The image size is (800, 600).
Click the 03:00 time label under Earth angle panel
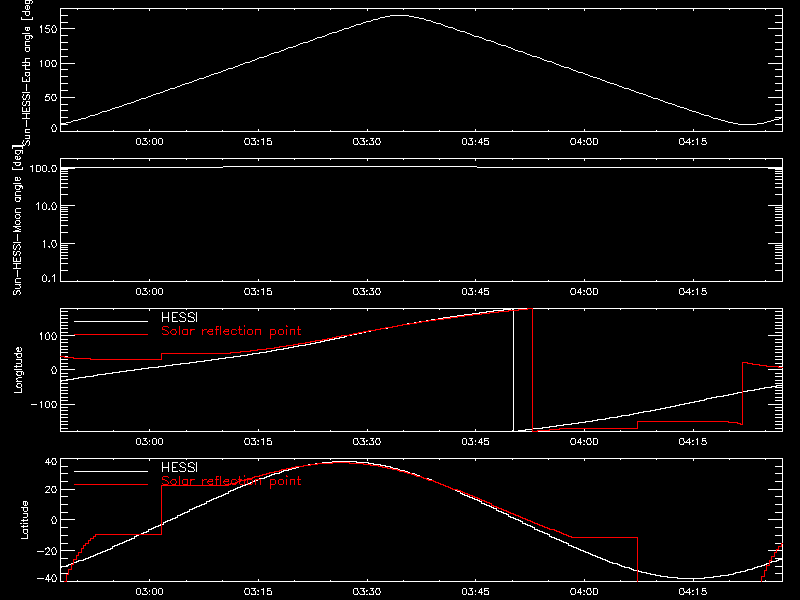(149, 141)
